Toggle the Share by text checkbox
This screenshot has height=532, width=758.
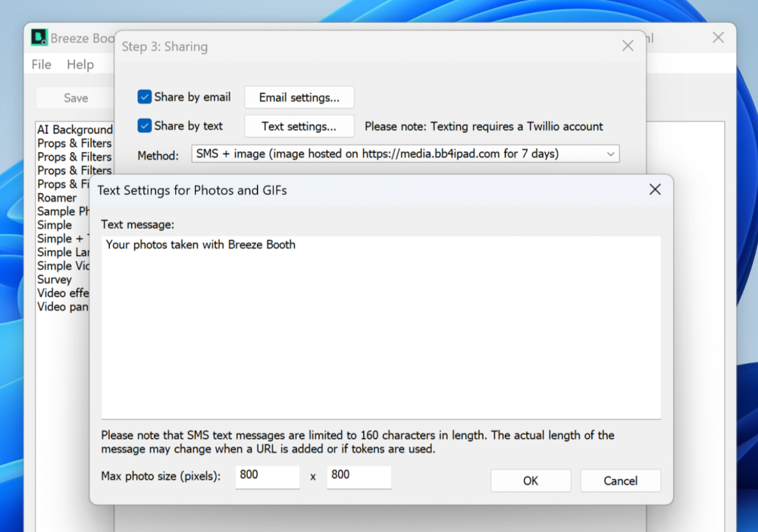pyautogui.click(x=144, y=126)
